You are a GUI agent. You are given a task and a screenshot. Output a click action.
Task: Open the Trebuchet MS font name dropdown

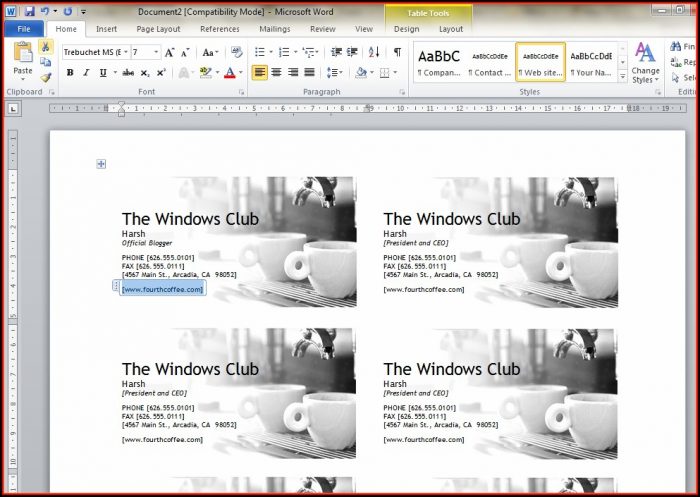point(126,52)
